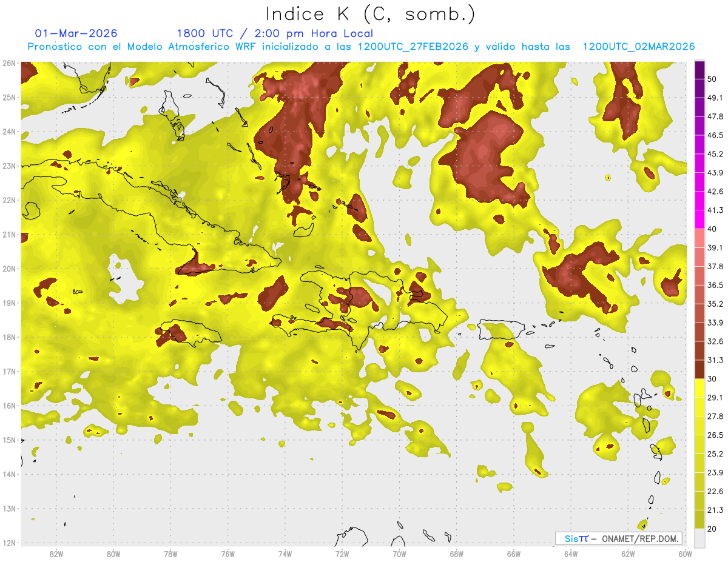
Task: Click the longitude label '70W'
Action: tap(399, 554)
